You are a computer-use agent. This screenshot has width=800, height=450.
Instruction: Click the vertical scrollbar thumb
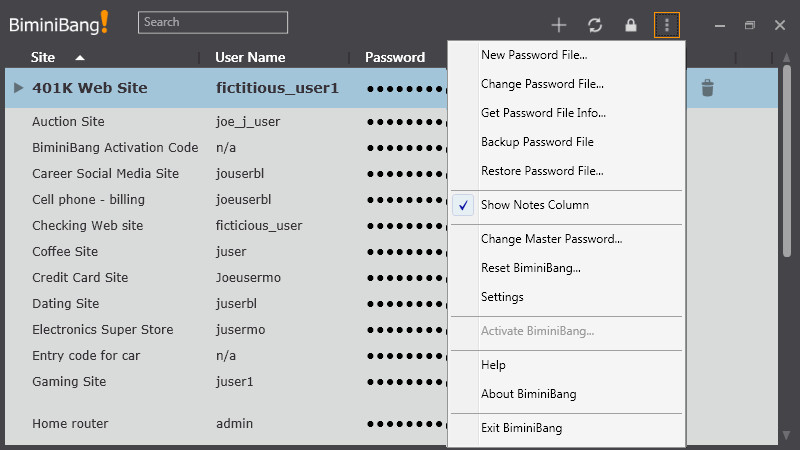[786, 161]
